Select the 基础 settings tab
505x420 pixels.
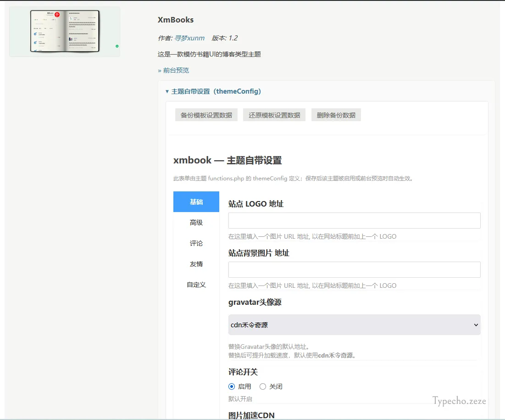click(196, 202)
